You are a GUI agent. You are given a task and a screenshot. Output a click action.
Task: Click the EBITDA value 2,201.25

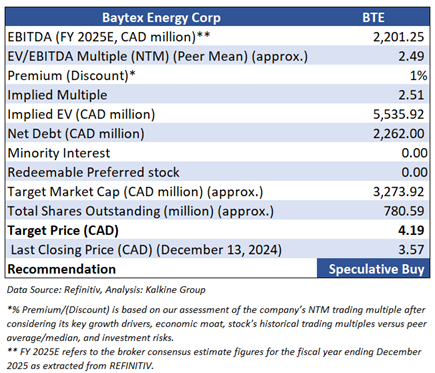398,37
